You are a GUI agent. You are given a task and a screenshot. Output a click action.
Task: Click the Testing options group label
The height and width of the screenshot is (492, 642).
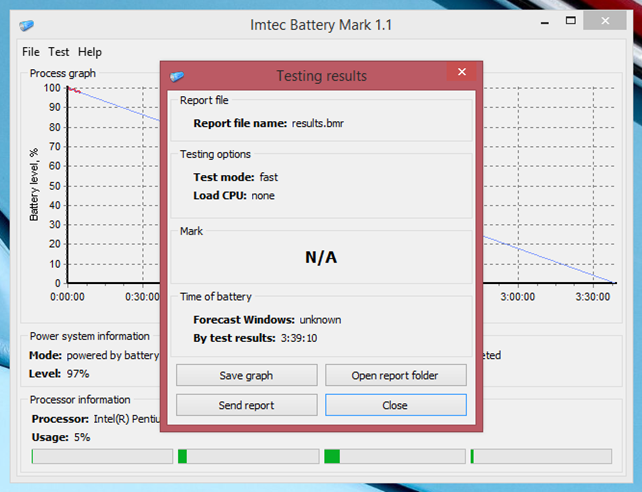(215, 154)
